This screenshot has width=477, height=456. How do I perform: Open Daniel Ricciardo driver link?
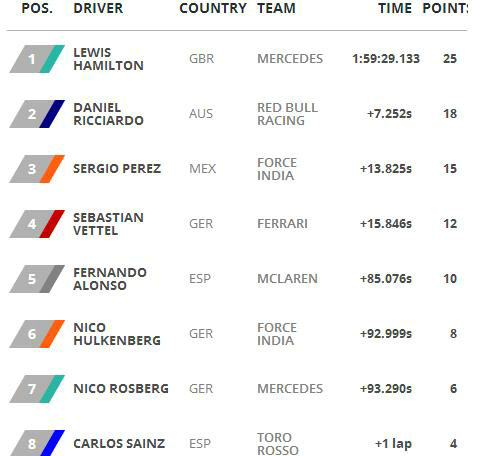[109, 114]
